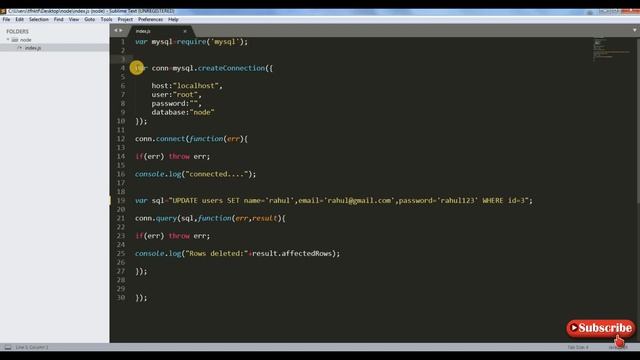Open the Tools menu
Screen dimensions: 640x360
pyautogui.click(x=106, y=20)
